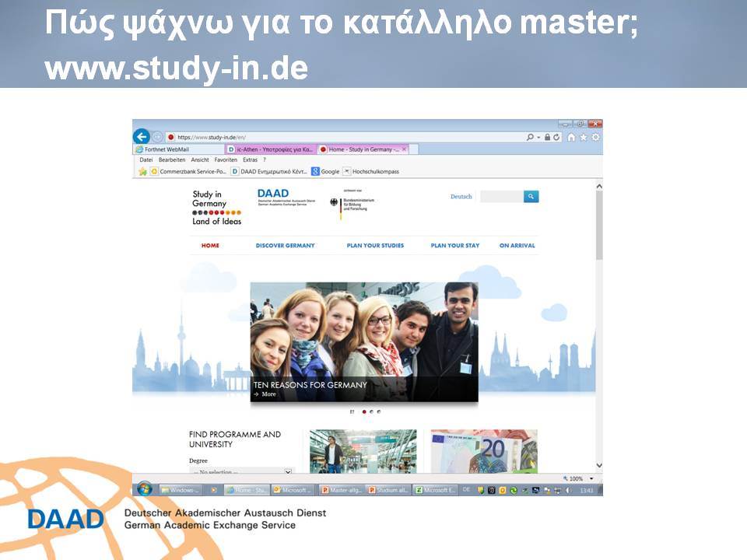The width and height of the screenshot is (747, 560).
Task: Switch site language to Deutsch
Action: click(x=461, y=196)
